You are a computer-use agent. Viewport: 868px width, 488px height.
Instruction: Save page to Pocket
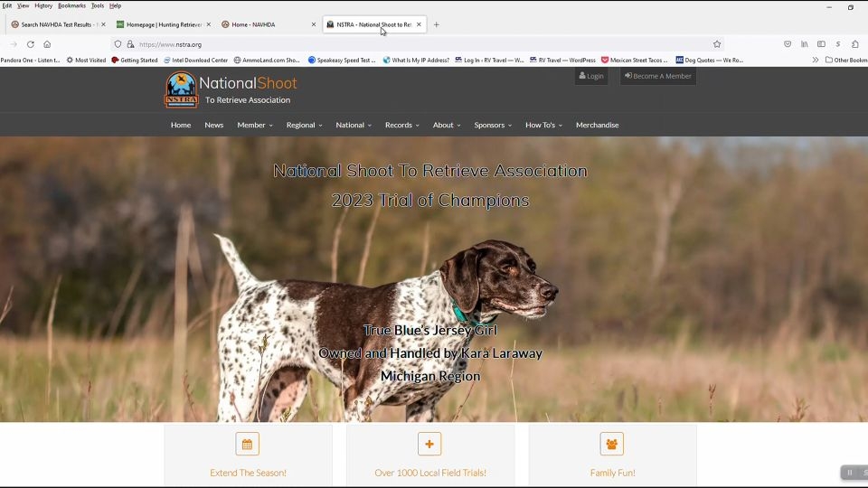(788, 44)
